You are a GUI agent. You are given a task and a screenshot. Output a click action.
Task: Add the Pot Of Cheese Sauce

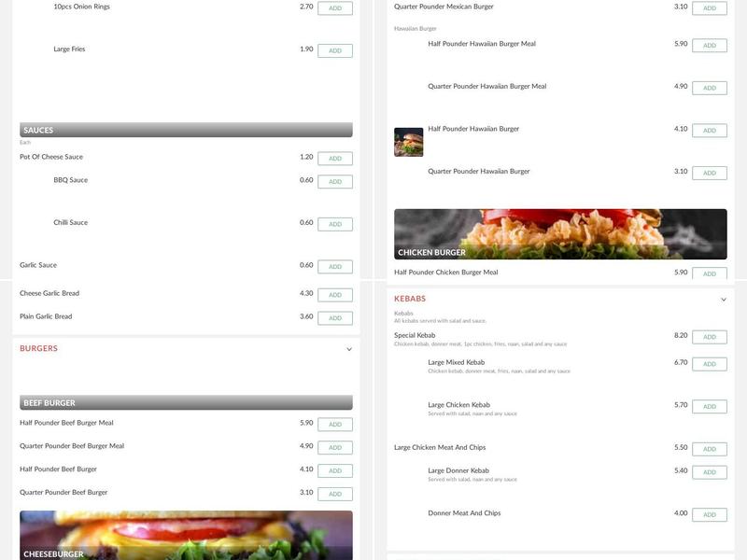click(334, 157)
